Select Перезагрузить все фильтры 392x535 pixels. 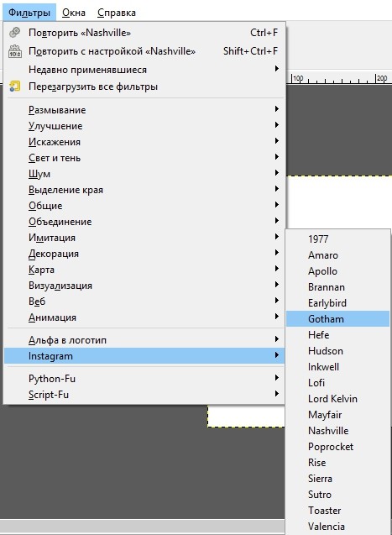click(144, 87)
